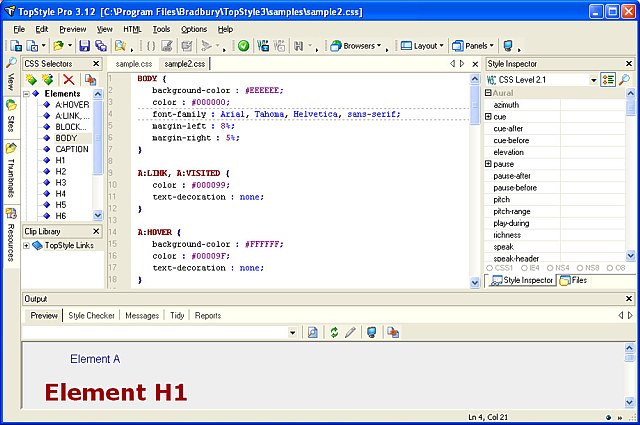Click the pitch-range property row
This screenshot has width=640, height=425.
coord(554,211)
